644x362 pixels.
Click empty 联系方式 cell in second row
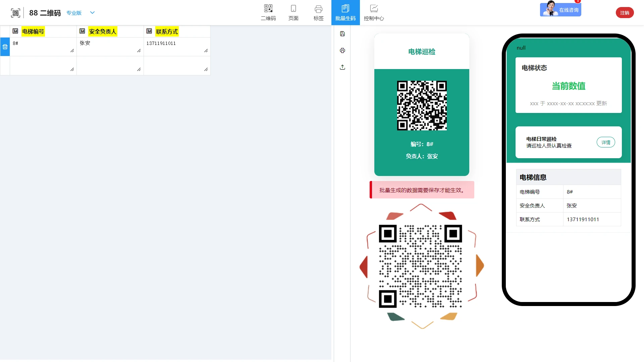(177, 65)
